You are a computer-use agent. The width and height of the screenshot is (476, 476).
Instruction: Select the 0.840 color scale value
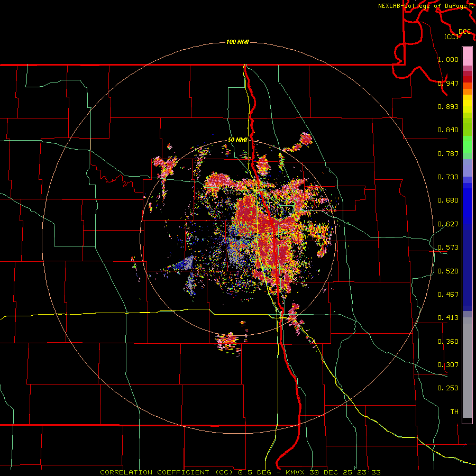pos(448,130)
